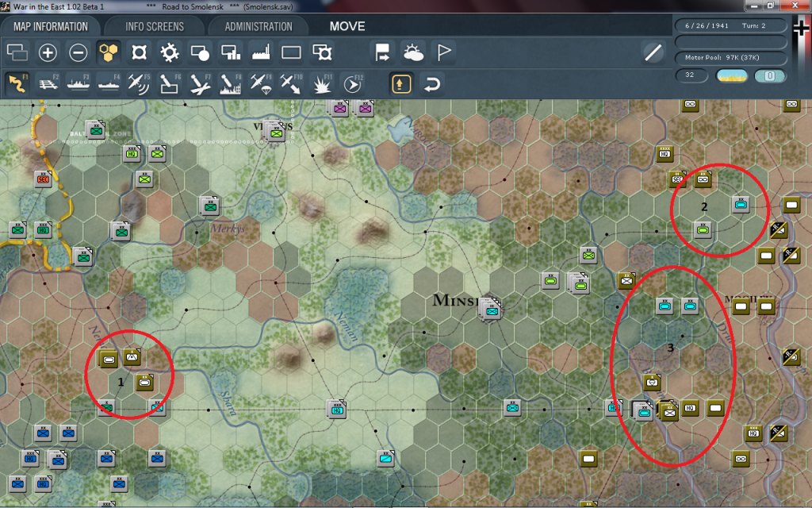The width and height of the screenshot is (812, 508).
Task: Switch to the Map Information tab
Action: (x=51, y=26)
